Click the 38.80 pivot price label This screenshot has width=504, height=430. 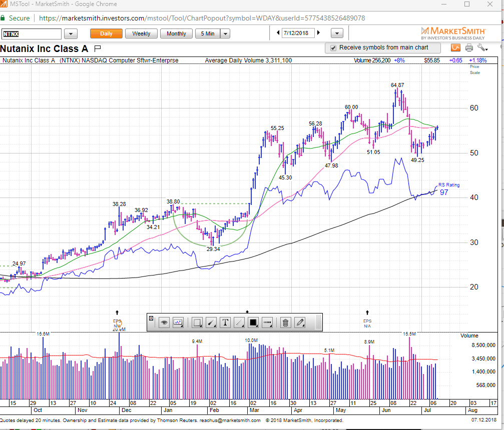[173, 201]
